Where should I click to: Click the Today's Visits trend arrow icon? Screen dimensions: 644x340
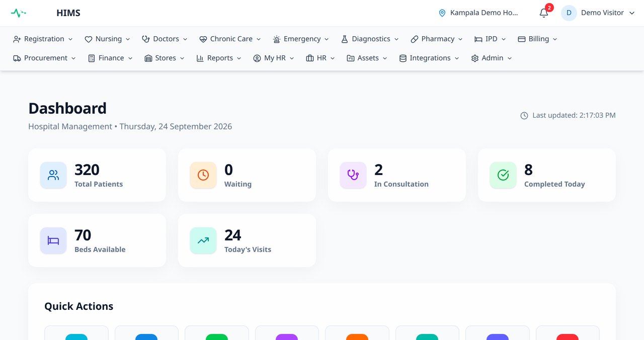[x=203, y=240]
